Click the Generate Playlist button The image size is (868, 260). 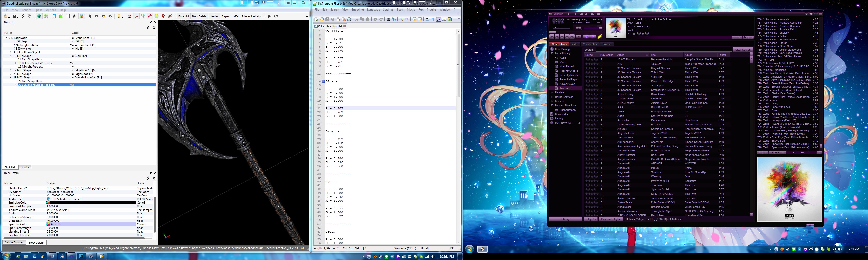(610, 219)
